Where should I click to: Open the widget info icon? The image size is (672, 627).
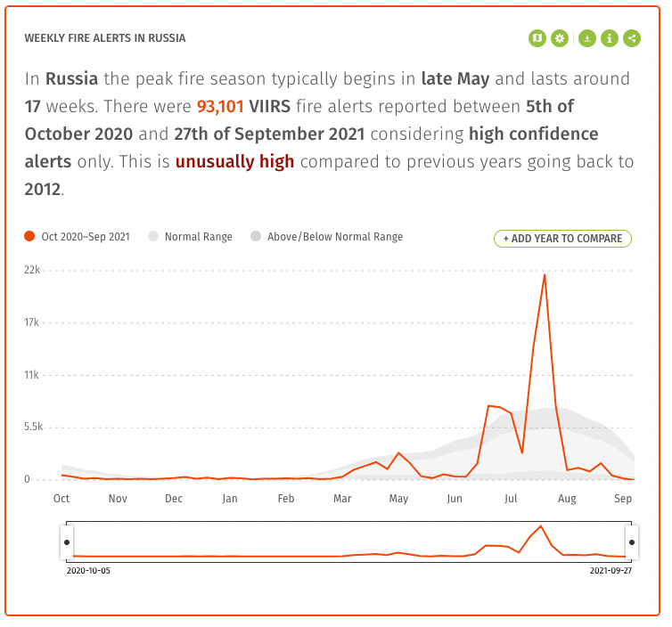[x=610, y=38]
